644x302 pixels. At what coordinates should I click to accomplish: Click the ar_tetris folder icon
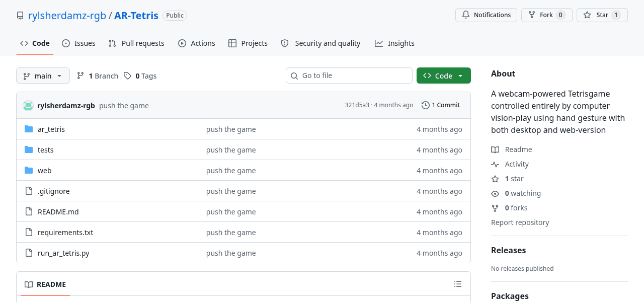click(29, 129)
